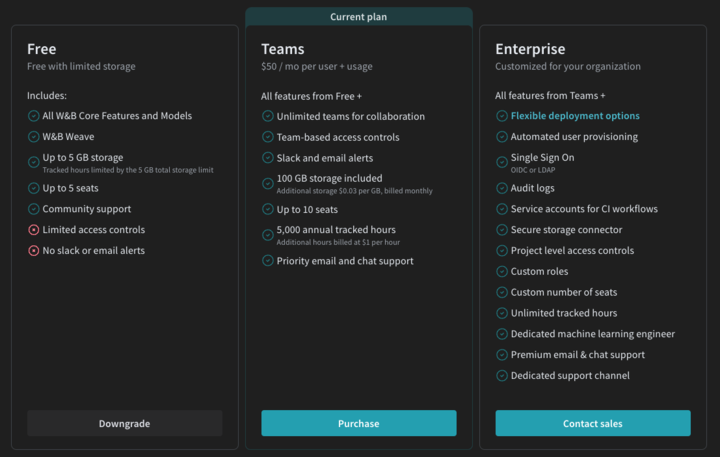Click the Downgrade button on Free plan
720x457 pixels.
point(124,423)
